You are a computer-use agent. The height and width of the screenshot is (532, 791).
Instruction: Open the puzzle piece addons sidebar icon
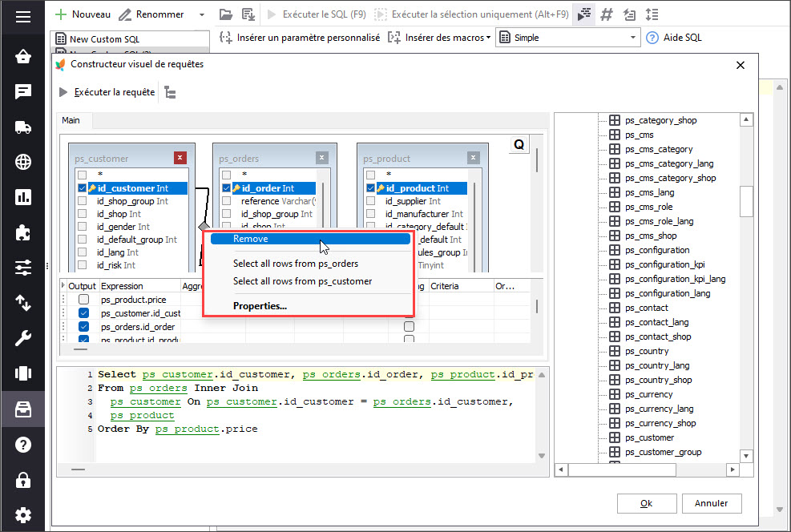[x=23, y=232]
